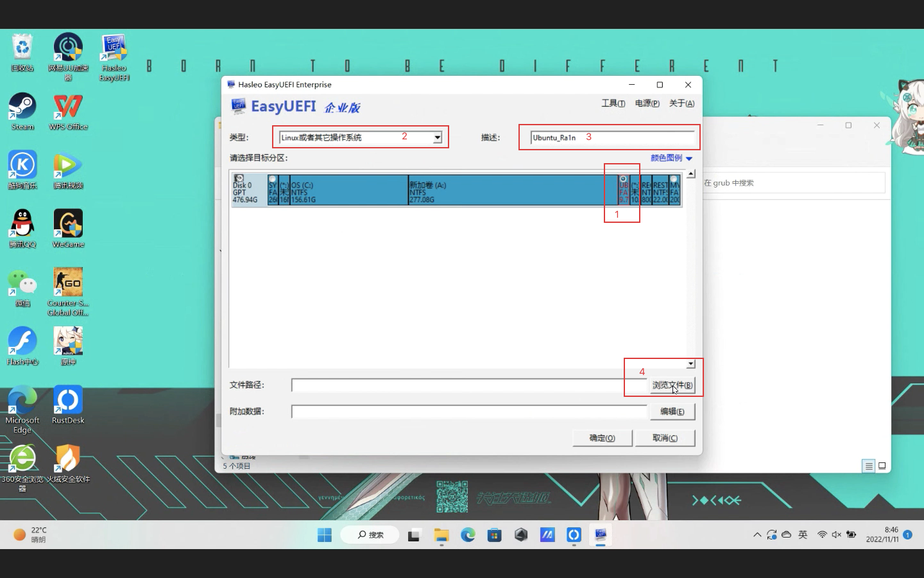The image size is (924, 578).
Task: Open the weather widget on the taskbar
Action: [31, 535]
